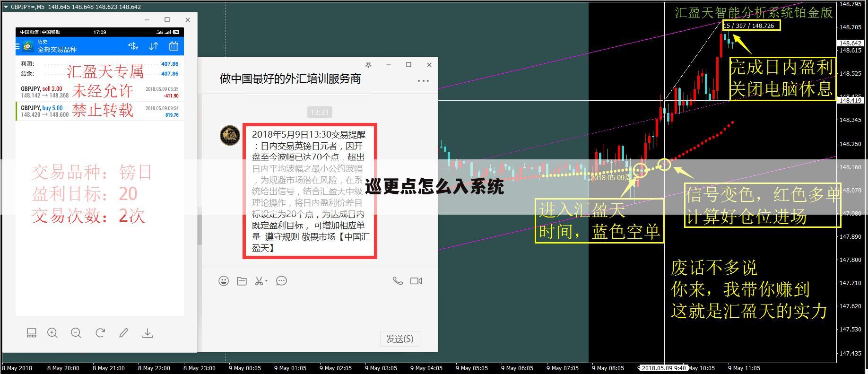Click the red-bordered trading reminder message

310,191
